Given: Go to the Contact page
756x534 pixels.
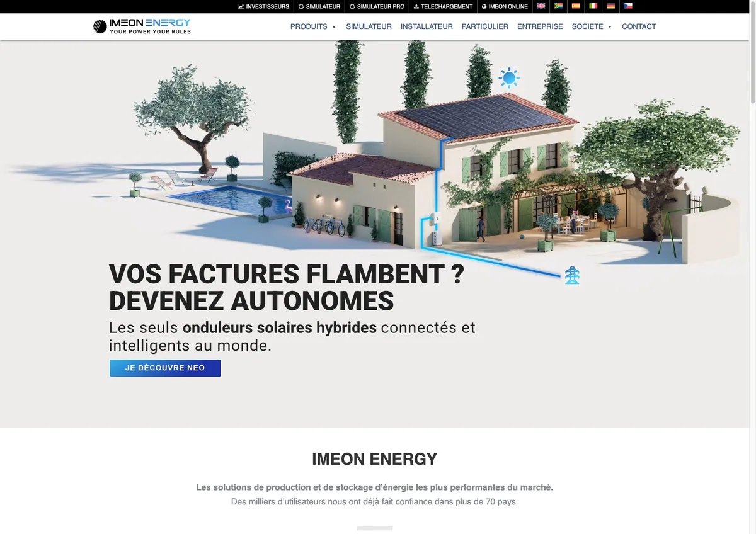Looking at the screenshot, I should pos(639,26).
